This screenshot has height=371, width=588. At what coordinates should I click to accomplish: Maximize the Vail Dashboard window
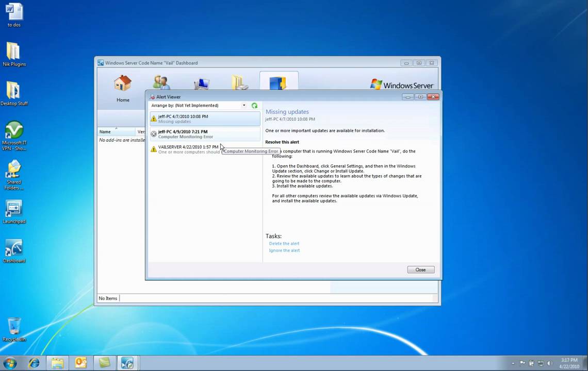click(x=419, y=63)
